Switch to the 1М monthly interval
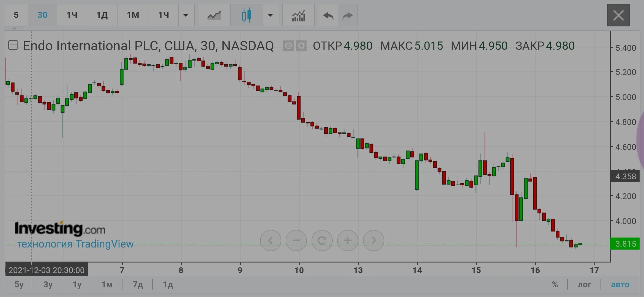This screenshot has height=297, width=644. pyautogui.click(x=133, y=15)
